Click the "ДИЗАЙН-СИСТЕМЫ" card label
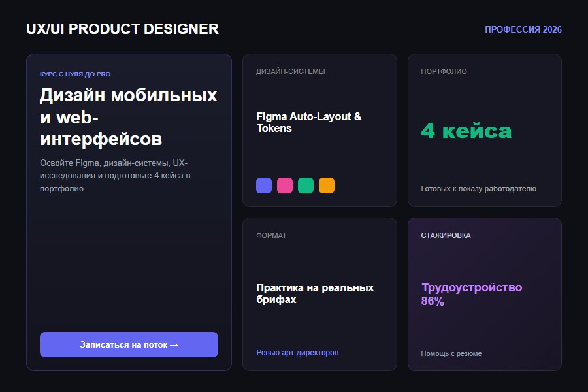Screen dimensions: 588x392 pos(291,71)
